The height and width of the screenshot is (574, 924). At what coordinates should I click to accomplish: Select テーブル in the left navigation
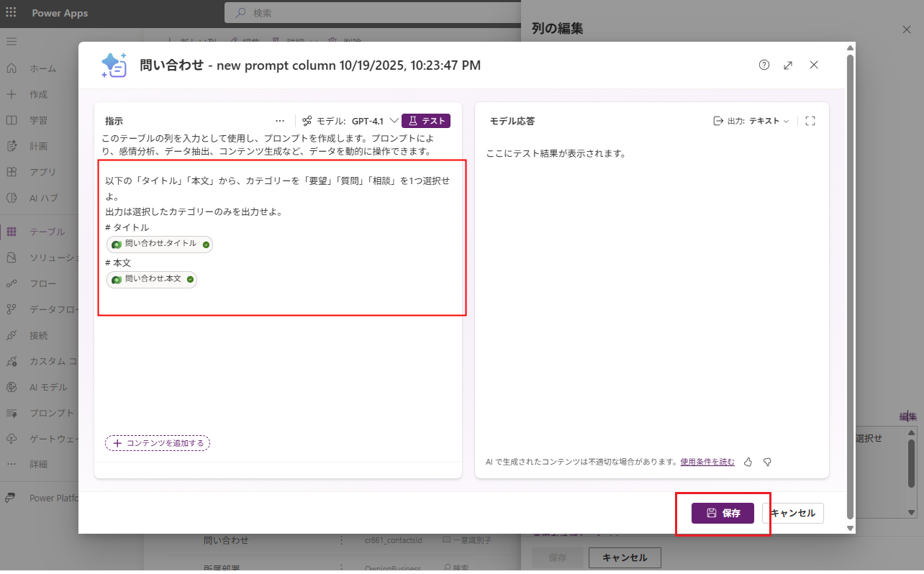(x=47, y=232)
